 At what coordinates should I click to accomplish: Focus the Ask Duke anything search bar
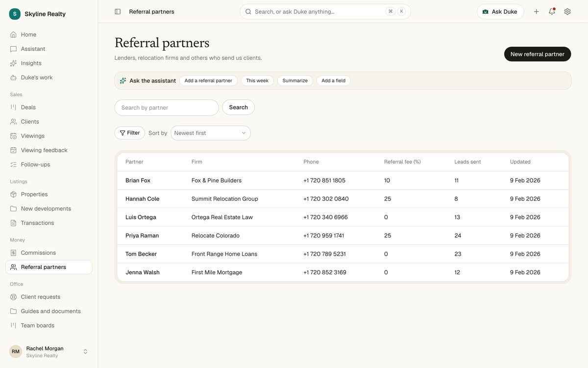coord(325,11)
